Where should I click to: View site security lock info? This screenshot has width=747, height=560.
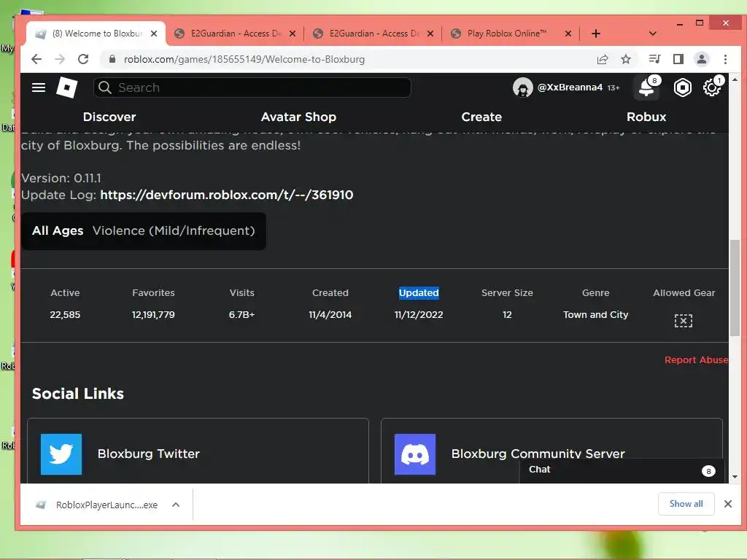click(x=112, y=59)
